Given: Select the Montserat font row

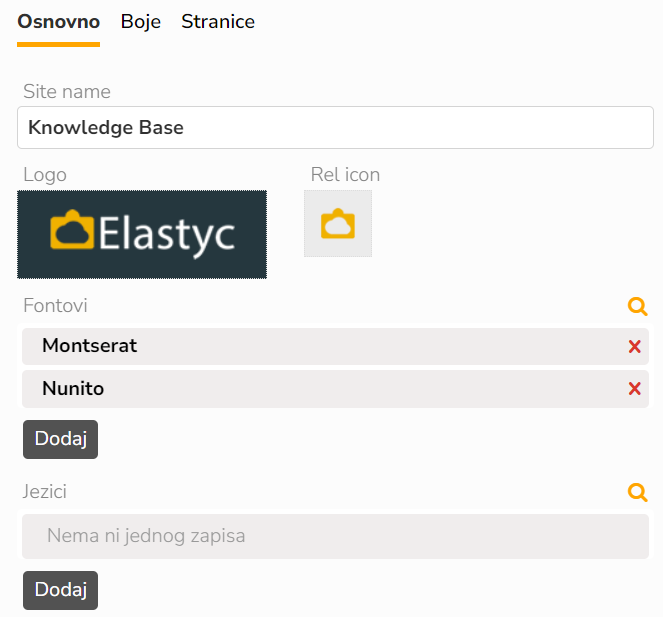Looking at the screenshot, I should pos(300,346).
